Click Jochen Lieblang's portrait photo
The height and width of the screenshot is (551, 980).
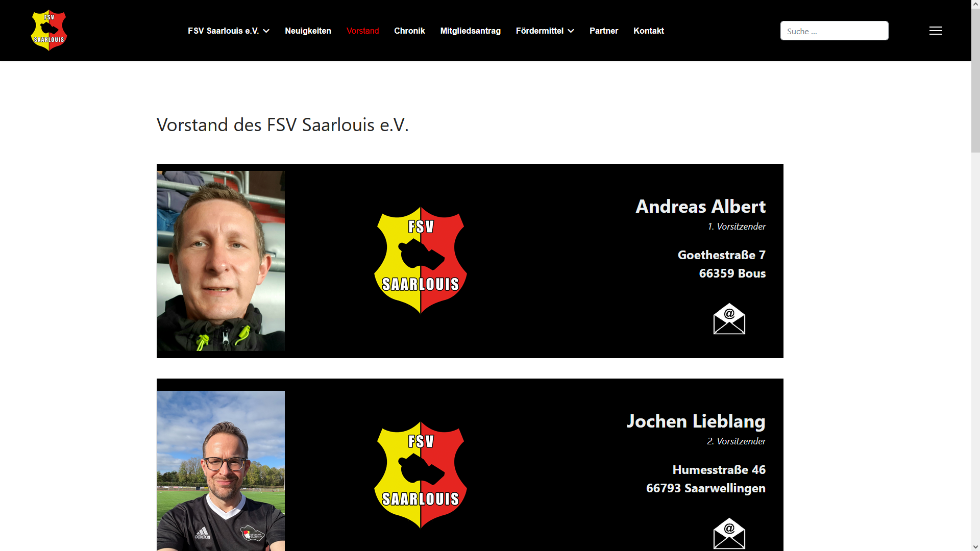pyautogui.click(x=221, y=470)
